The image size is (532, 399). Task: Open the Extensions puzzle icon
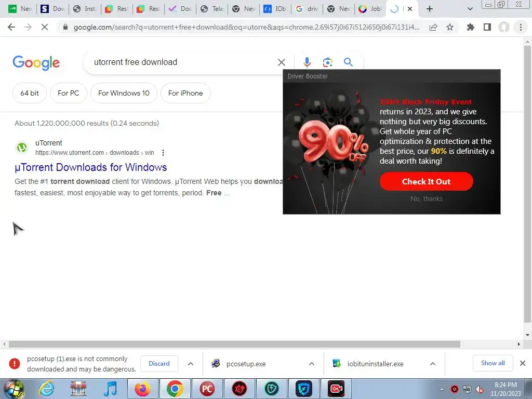[470, 27]
